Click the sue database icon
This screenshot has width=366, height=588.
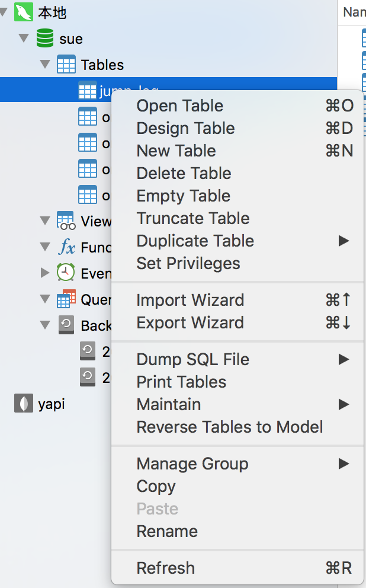click(44, 39)
